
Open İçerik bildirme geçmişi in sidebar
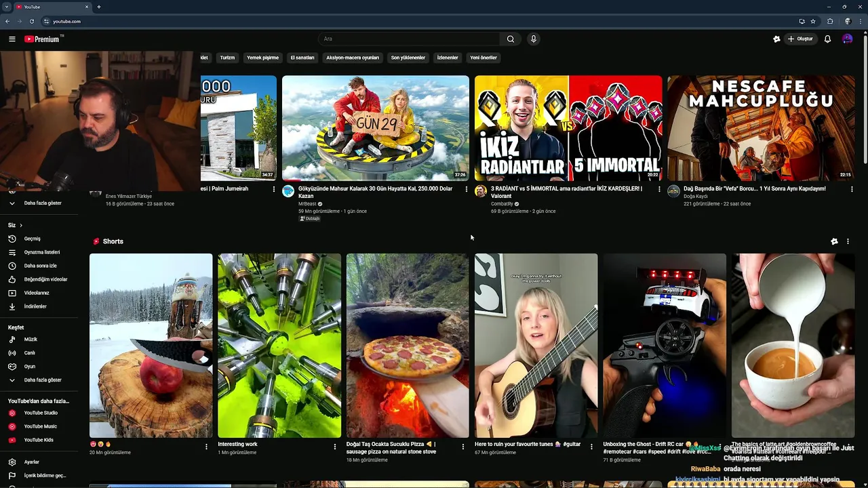tap(39, 475)
